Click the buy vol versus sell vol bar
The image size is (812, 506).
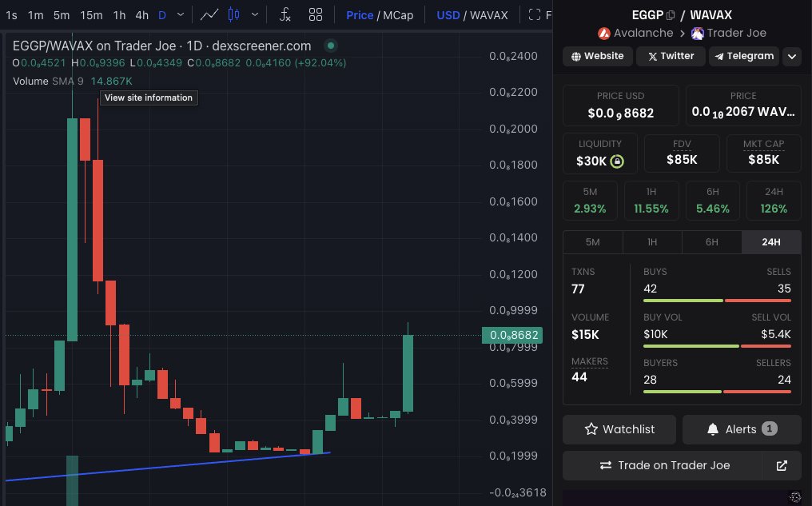coord(717,346)
